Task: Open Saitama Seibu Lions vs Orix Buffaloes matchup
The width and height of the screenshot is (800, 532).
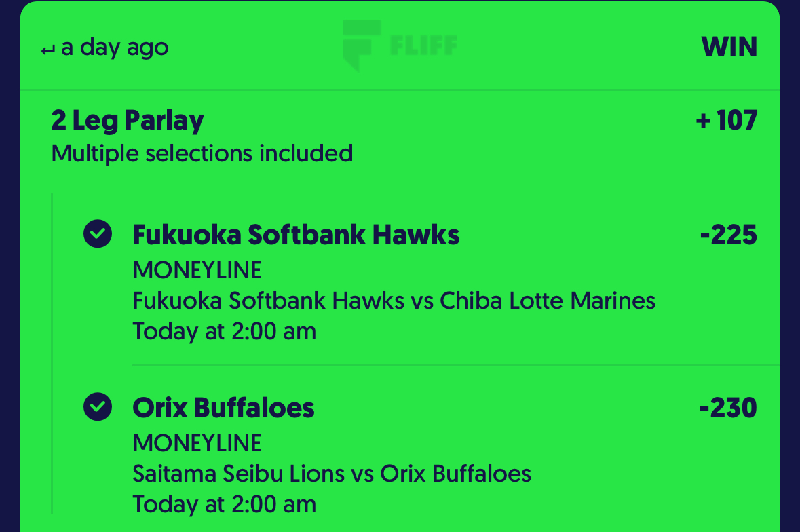Action: click(x=331, y=474)
